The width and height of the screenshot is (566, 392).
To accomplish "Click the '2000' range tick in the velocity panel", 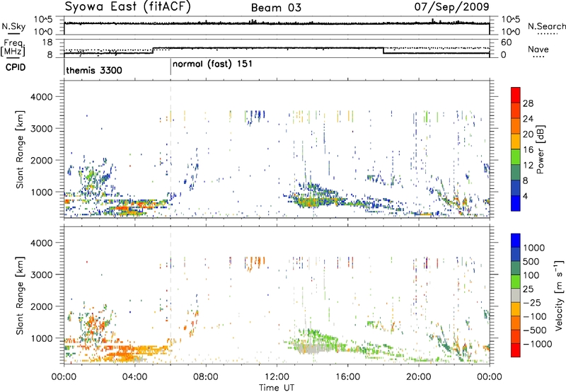I will (x=42, y=307).
